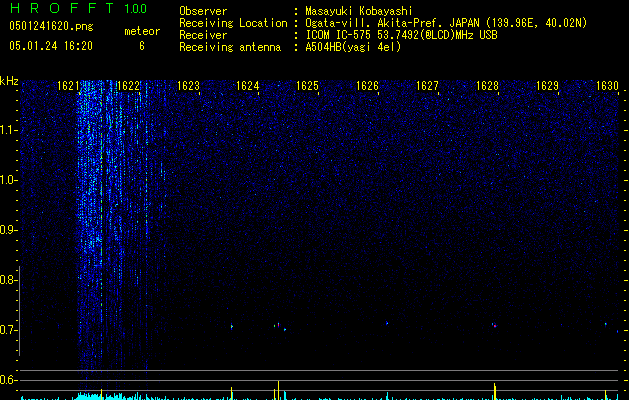Click the Receiving antenna field label
629x400 pixels.
[x=230, y=47]
